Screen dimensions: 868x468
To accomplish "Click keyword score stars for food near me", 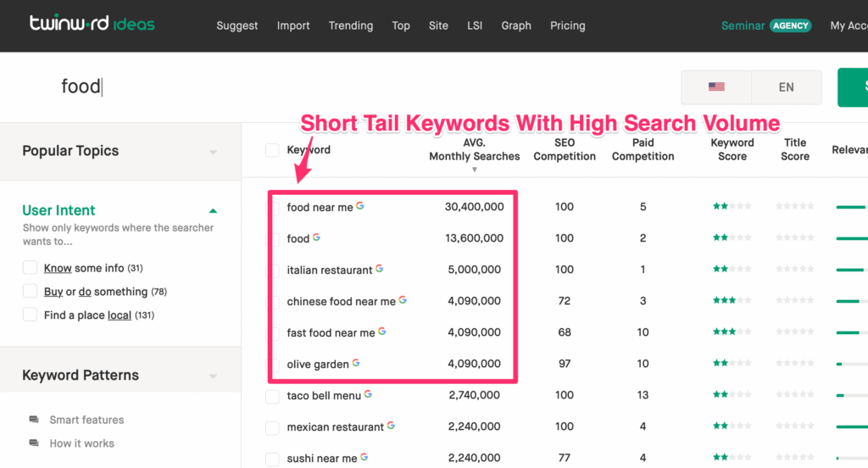I will click(x=732, y=206).
